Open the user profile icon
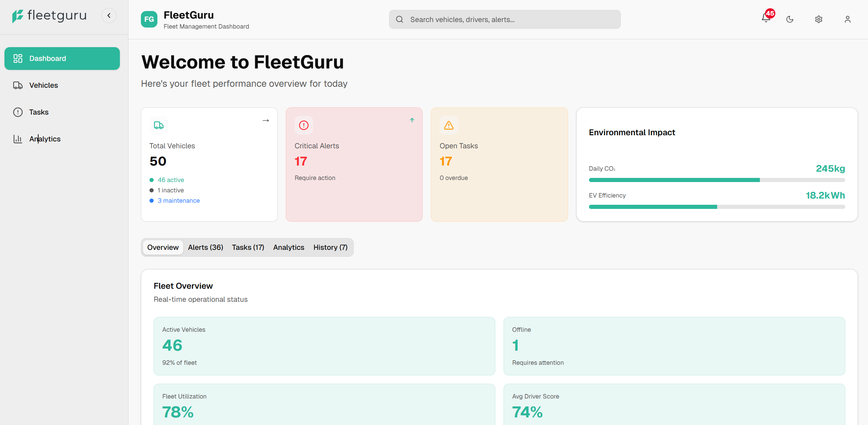The height and width of the screenshot is (425, 868). tap(848, 19)
